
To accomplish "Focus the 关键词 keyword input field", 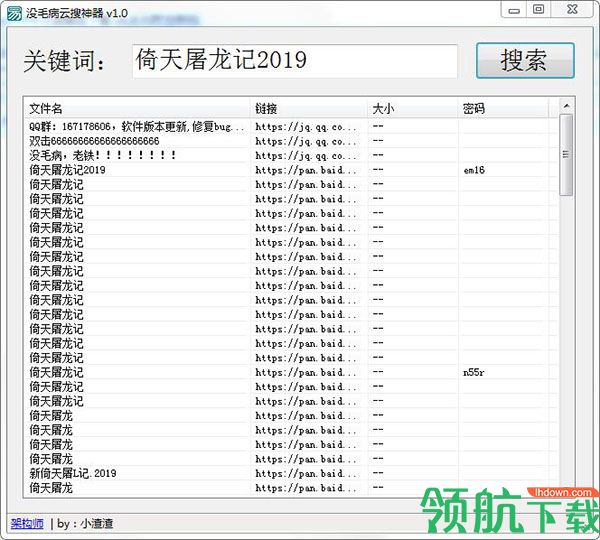I will pyautogui.click(x=295, y=61).
